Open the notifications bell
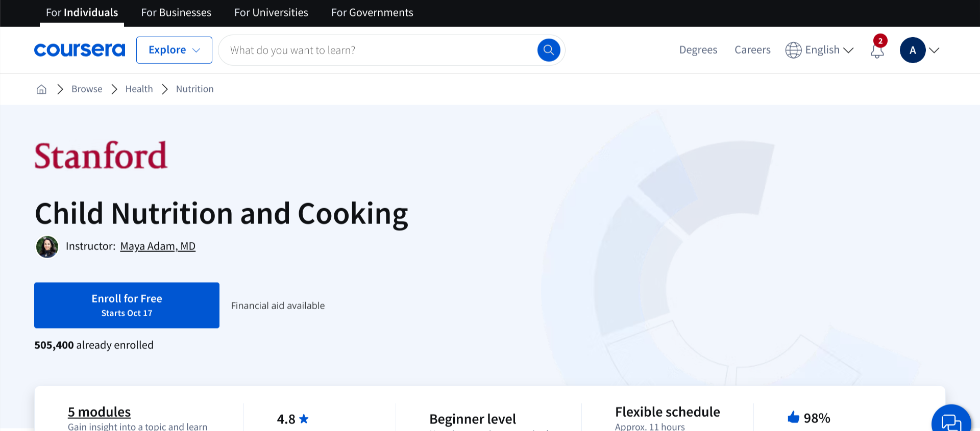980x431 pixels. pos(877,50)
